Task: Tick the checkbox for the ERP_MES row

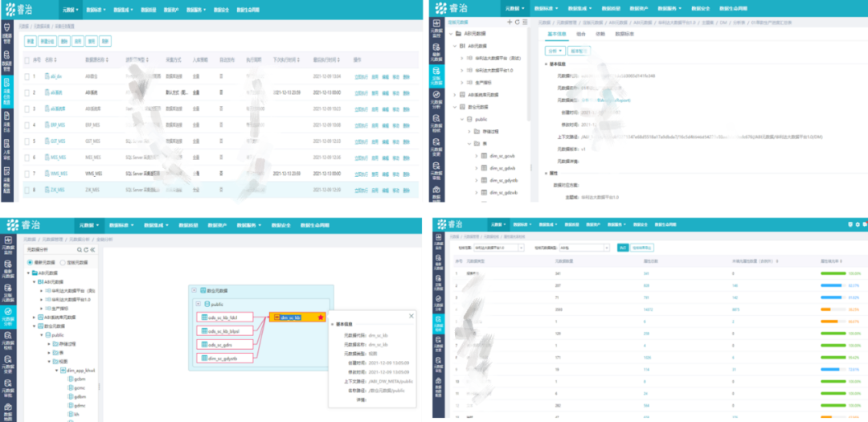Action: [x=26, y=125]
